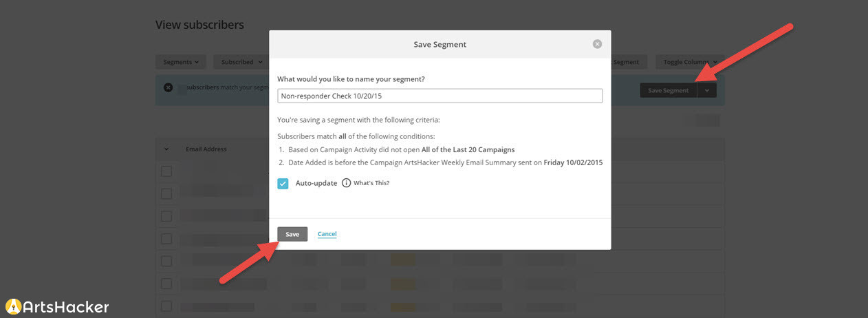Open the What's This? help link
Viewport: 868px width, 318px height.
371,183
